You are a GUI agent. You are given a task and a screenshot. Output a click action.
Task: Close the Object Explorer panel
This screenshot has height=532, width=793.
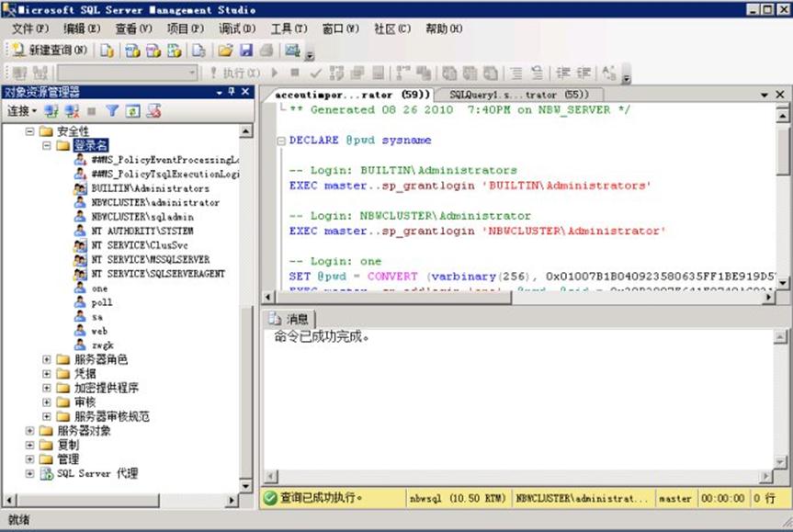245,92
